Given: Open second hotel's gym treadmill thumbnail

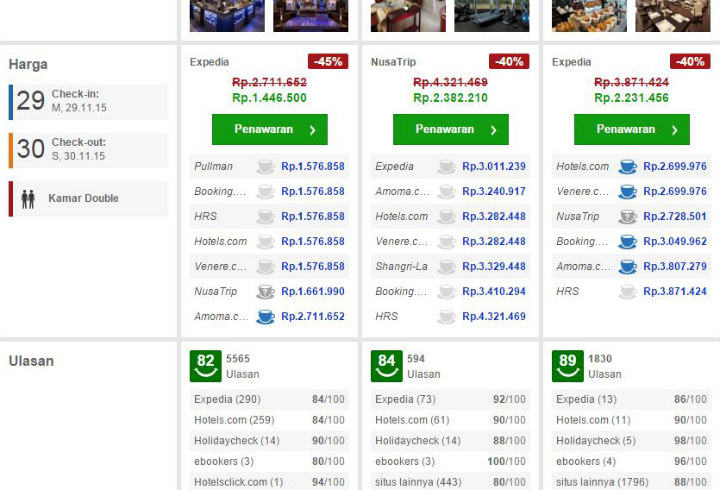Looking at the screenshot, I should point(492,16).
